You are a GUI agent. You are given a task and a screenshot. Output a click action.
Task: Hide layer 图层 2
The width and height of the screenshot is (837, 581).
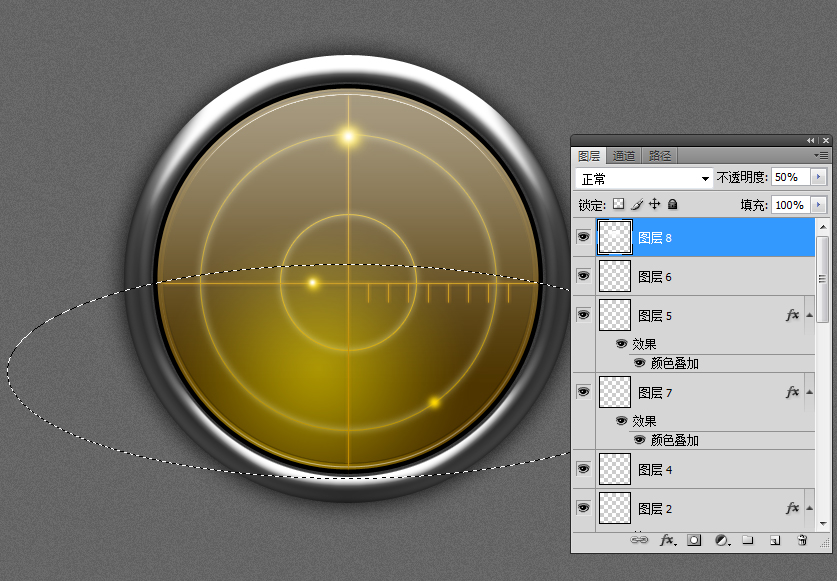pyautogui.click(x=583, y=507)
